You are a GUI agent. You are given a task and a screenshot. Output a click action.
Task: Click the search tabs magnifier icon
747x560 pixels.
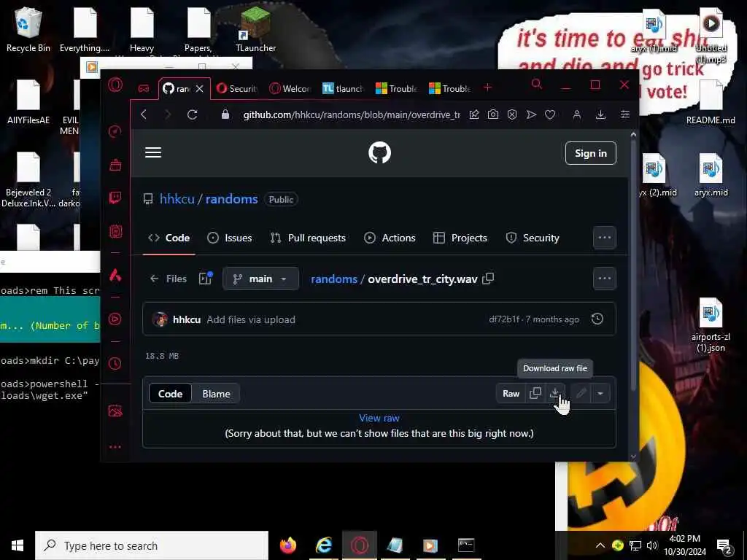[537, 85]
